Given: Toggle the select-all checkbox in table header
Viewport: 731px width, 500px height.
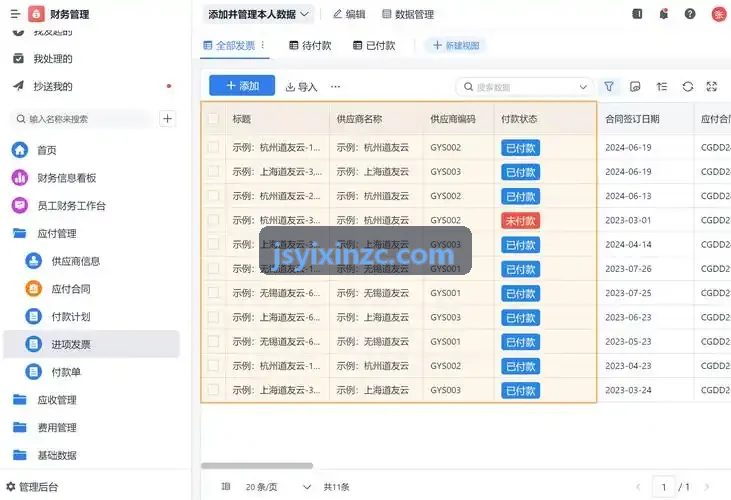Looking at the screenshot, I should pyautogui.click(x=213, y=119).
